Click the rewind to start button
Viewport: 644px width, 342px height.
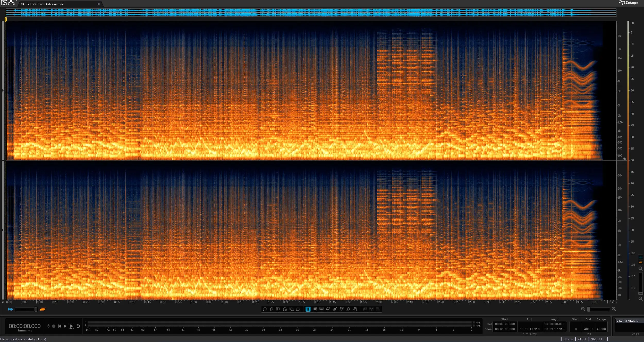(x=60, y=326)
